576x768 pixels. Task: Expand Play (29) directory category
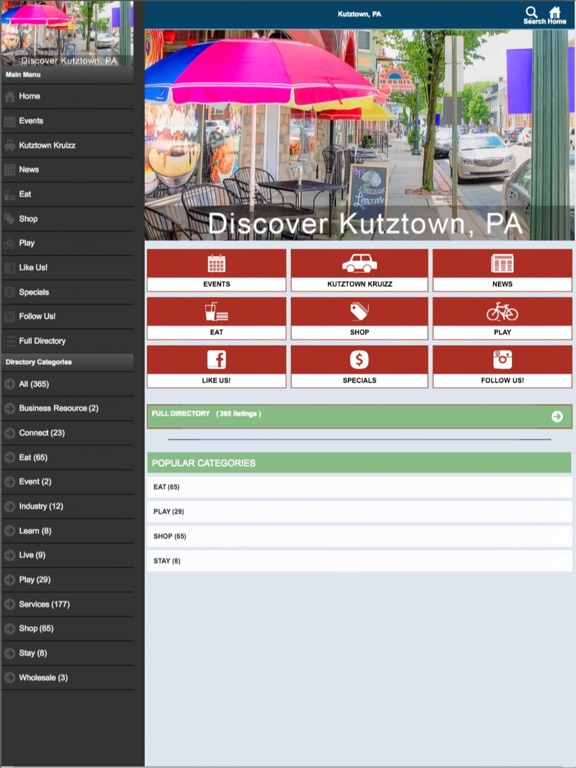(67, 580)
